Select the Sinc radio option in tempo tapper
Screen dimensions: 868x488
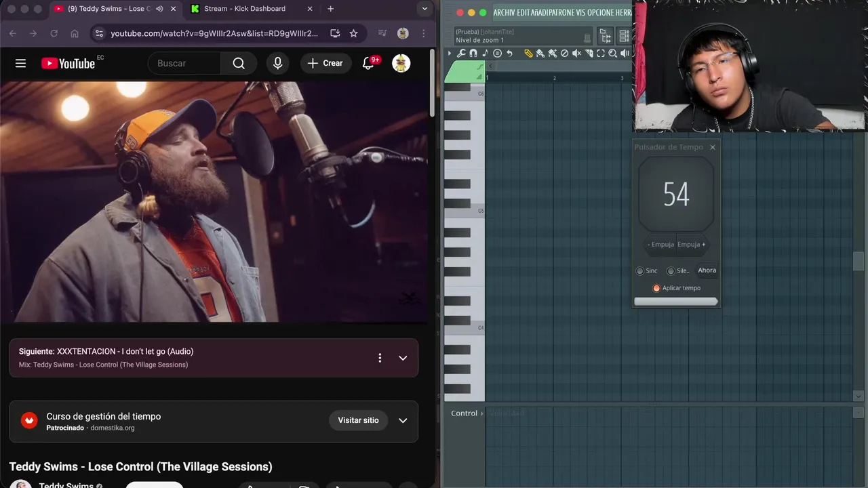coord(639,270)
